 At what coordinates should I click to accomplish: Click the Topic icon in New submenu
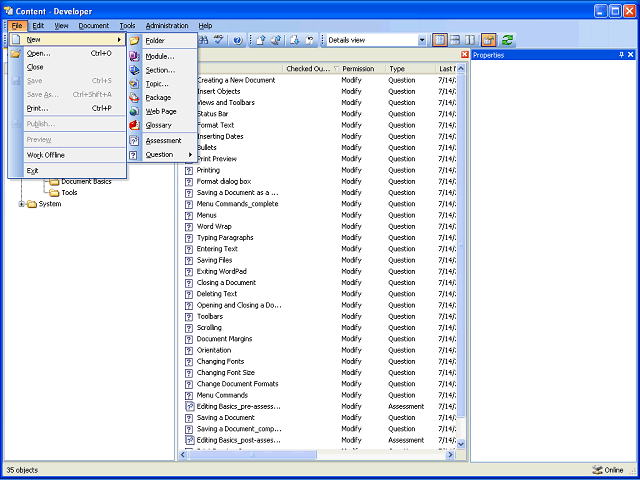click(134, 84)
